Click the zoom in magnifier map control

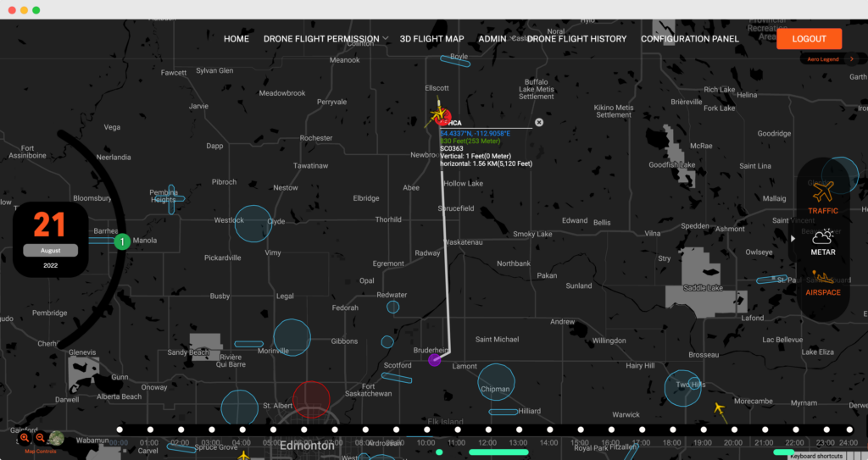coord(25,439)
